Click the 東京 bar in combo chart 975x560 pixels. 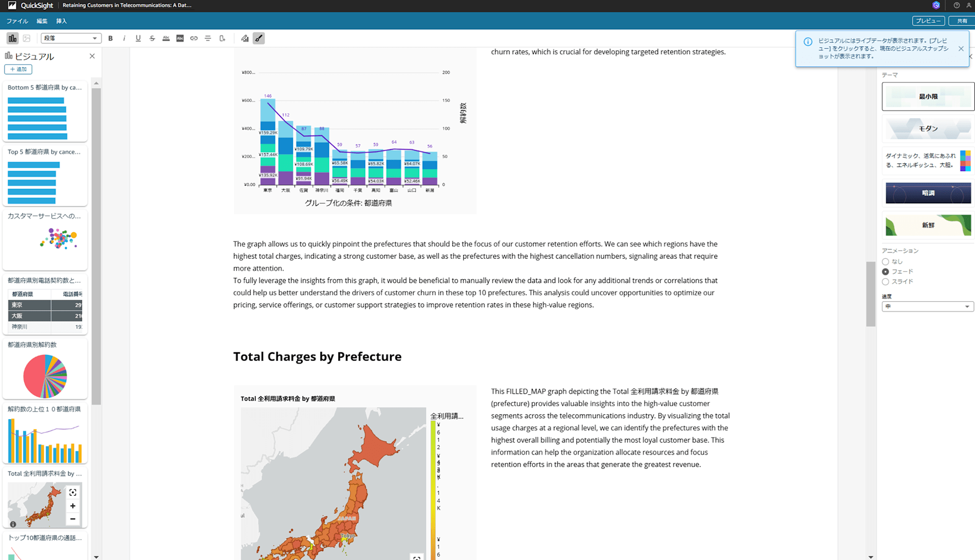tap(268, 142)
